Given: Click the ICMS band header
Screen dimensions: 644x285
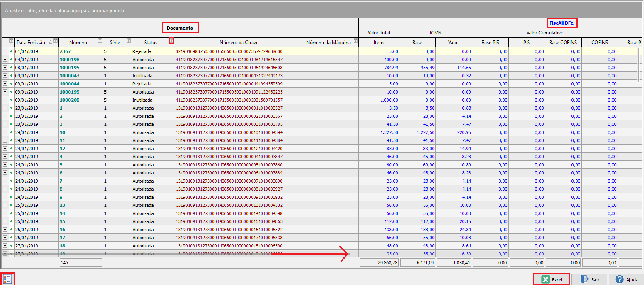Looking at the screenshot, I should 435,33.
